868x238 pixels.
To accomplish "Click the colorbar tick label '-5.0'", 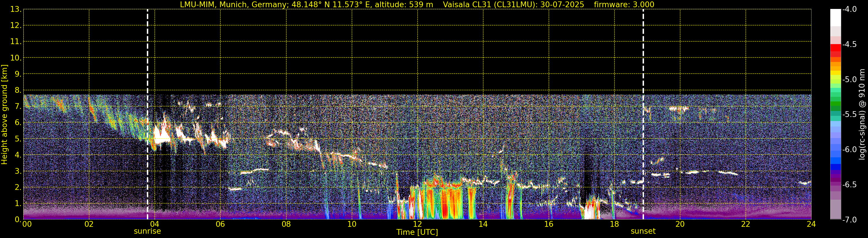I will (x=849, y=80).
